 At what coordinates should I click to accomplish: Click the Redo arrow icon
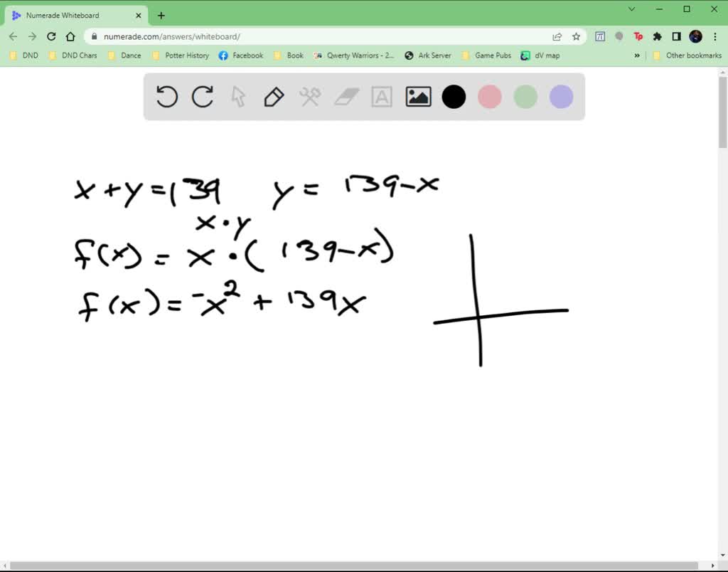[x=202, y=97]
